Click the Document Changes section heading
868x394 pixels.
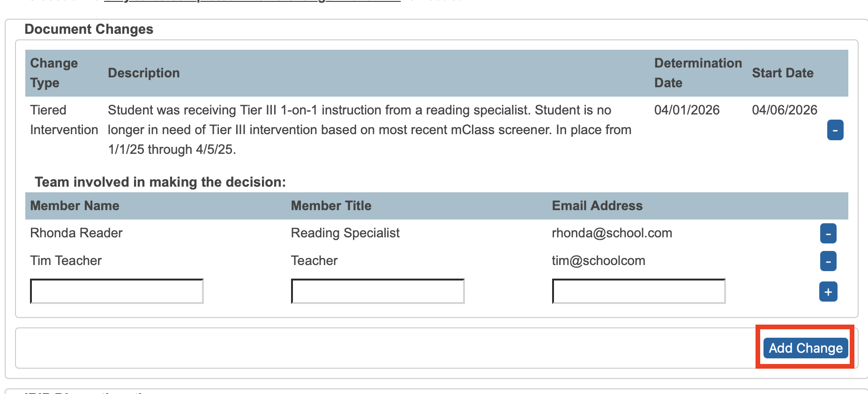click(89, 29)
